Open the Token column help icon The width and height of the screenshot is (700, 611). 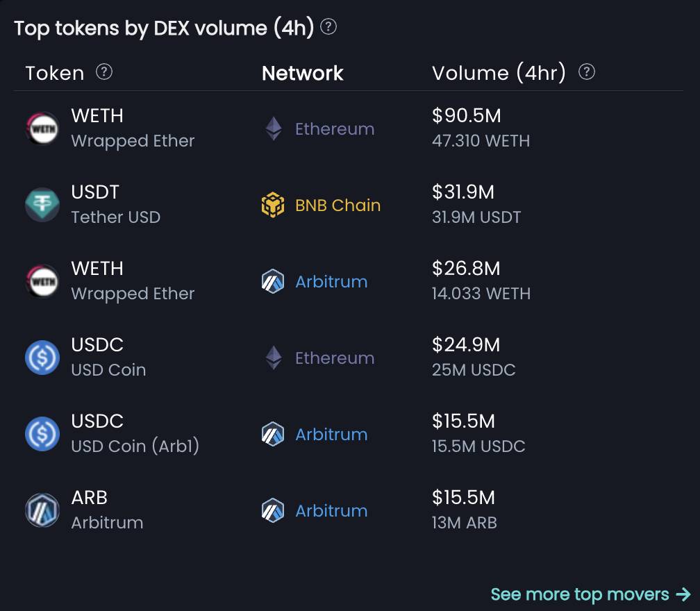104,72
